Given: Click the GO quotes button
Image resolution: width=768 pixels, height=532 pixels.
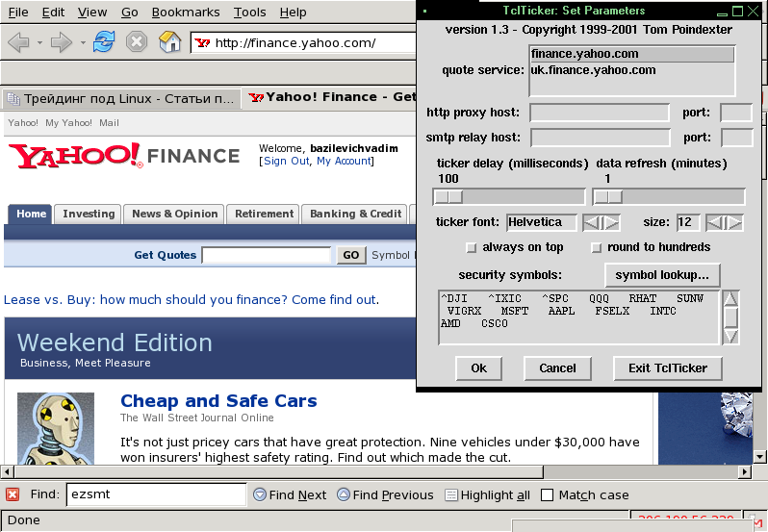Looking at the screenshot, I should (x=350, y=255).
